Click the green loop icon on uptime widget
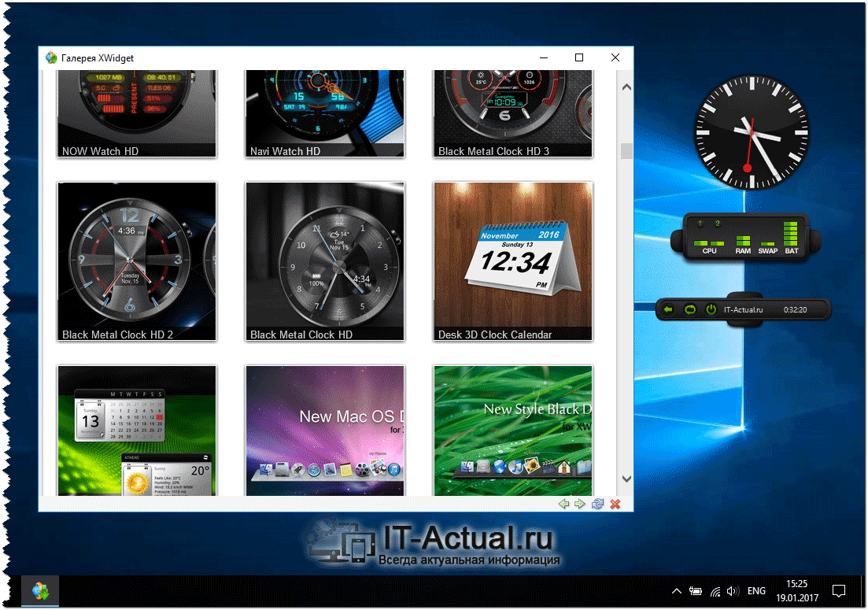 click(689, 309)
